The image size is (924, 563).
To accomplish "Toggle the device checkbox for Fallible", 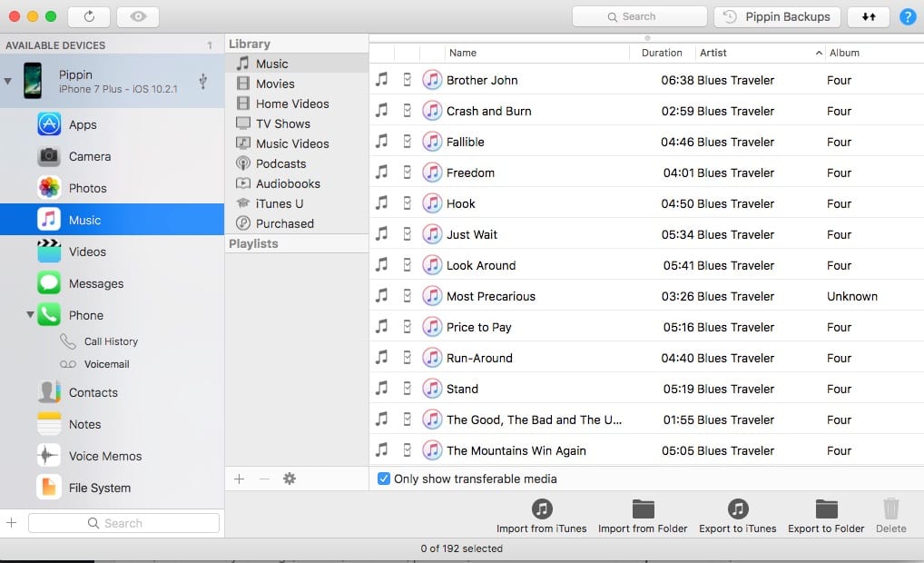I will (x=408, y=142).
